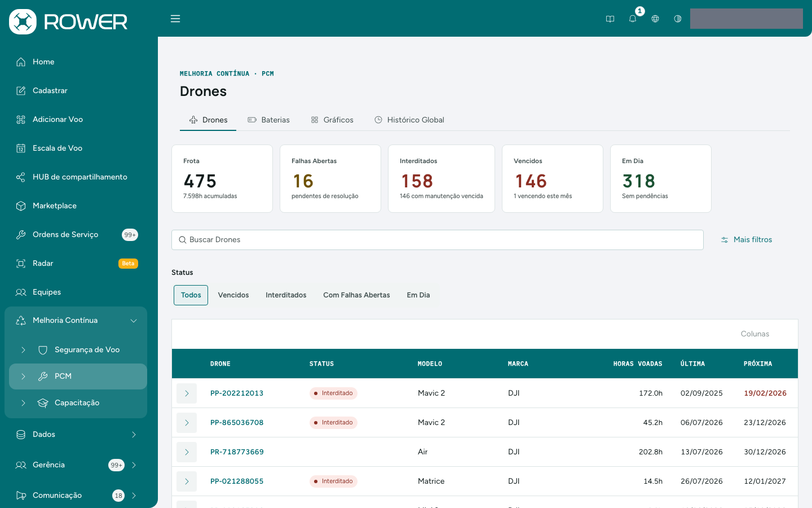Click the Interditado badge for PP-202212013
Screen dimensions: 812x508
(x=333, y=393)
